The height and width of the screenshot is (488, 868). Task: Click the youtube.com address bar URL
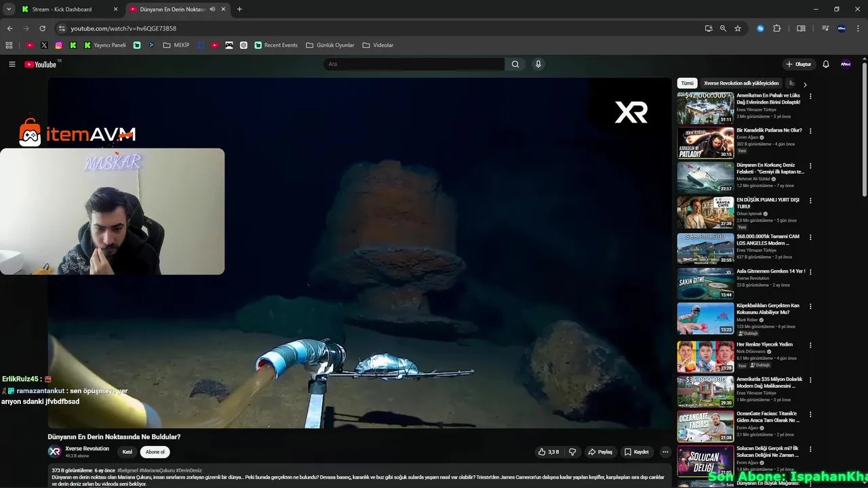pos(123,28)
